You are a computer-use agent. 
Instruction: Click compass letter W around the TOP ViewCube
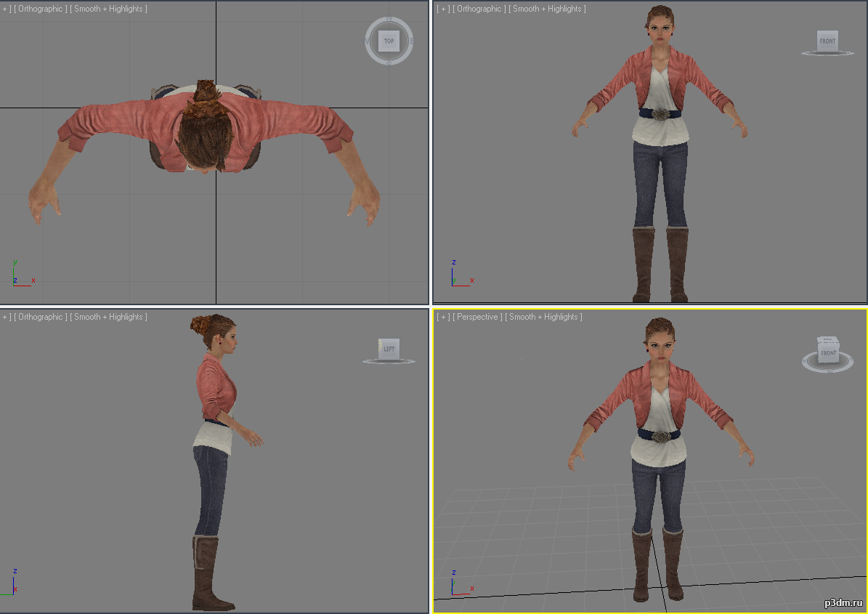(x=367, y=41)
